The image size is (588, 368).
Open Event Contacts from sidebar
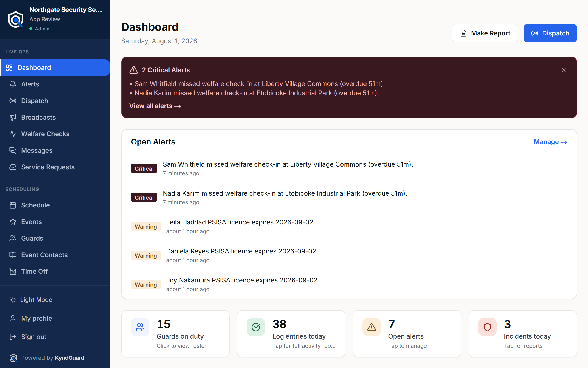pyautogui.click(x=55, y=255)
